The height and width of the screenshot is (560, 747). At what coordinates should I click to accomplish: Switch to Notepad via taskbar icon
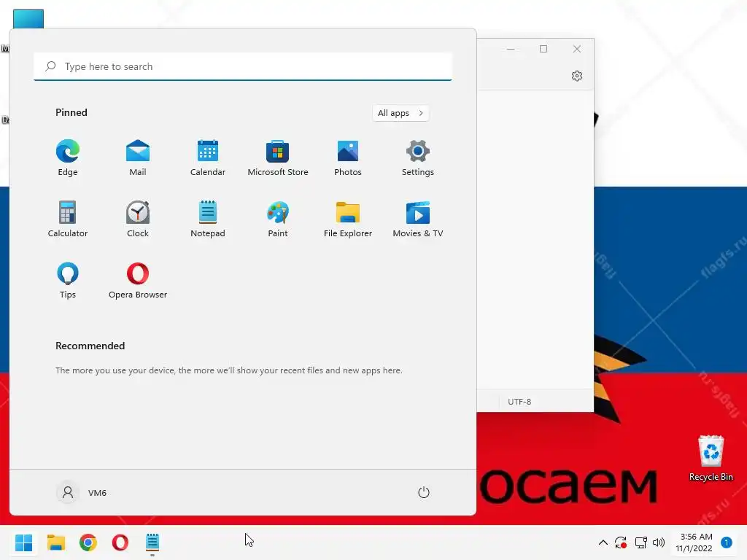tap(152, 542)
